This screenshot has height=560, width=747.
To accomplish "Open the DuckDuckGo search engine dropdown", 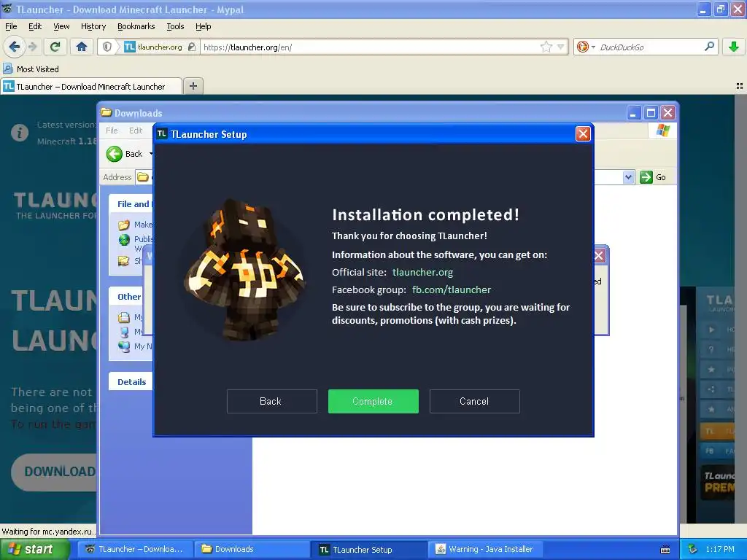I will click(586, 47).
